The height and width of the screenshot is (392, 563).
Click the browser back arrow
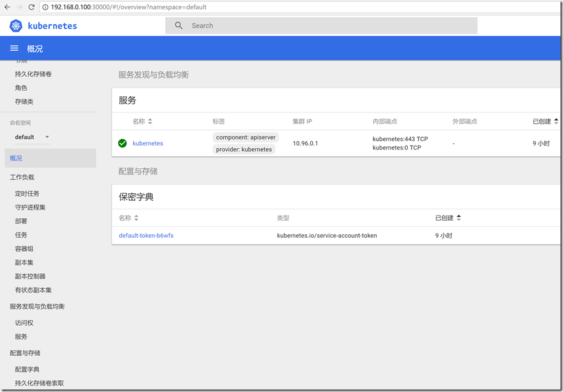[7, 7]
